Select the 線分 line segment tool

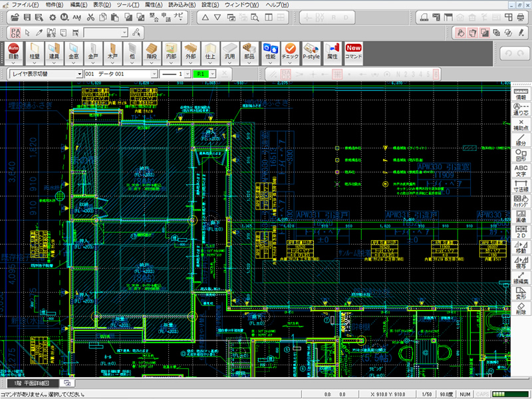point(521,140)
